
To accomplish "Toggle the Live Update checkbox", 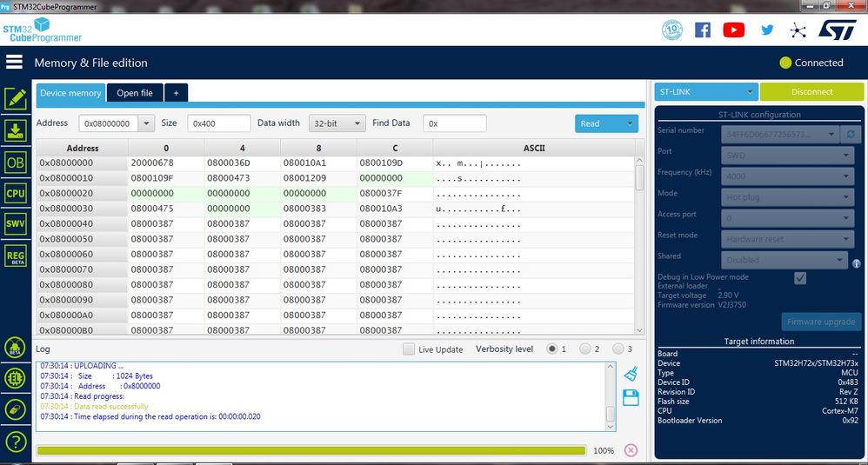I will 409,349.
